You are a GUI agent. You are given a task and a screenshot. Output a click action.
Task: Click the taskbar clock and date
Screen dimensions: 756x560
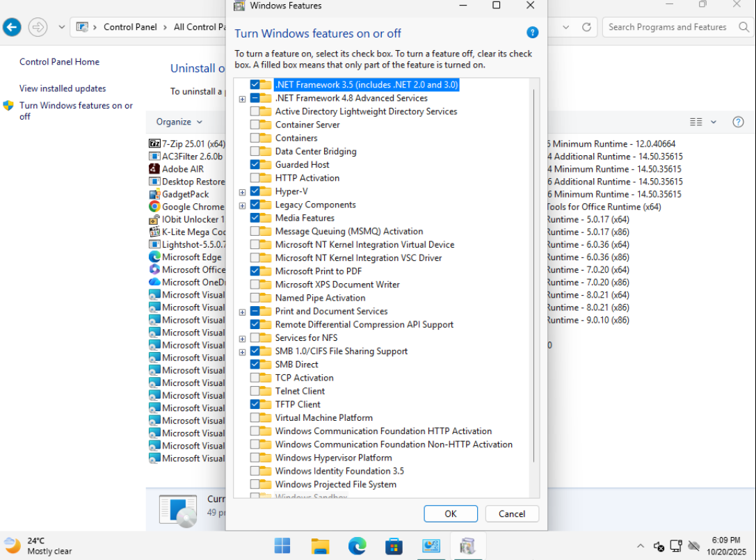click(726, 546)
